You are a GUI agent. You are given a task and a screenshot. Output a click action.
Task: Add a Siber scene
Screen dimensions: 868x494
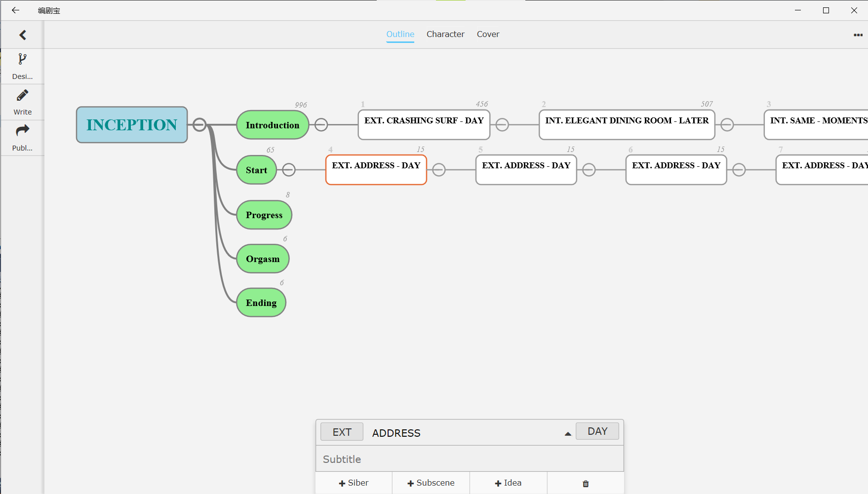click(354, 483)
